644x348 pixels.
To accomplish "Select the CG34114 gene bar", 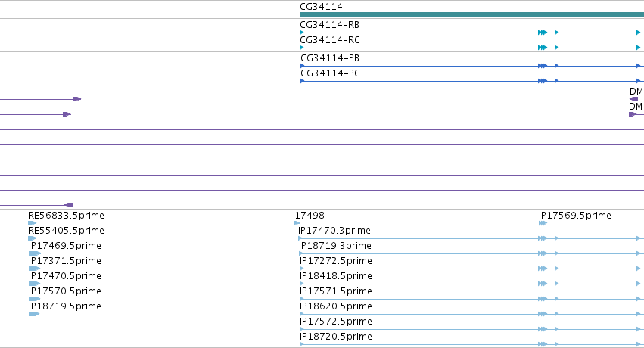I will [472, 14].
